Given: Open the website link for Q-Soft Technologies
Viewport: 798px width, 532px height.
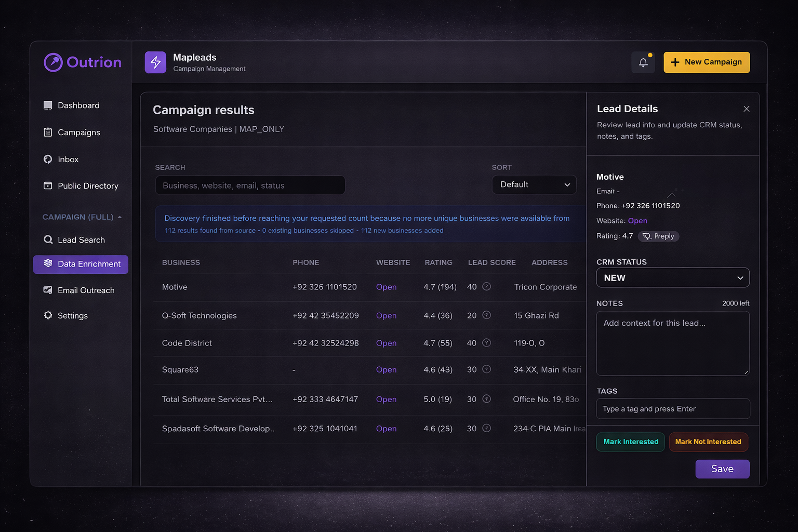Looking at the screenshot, I should tap(386, 315).
